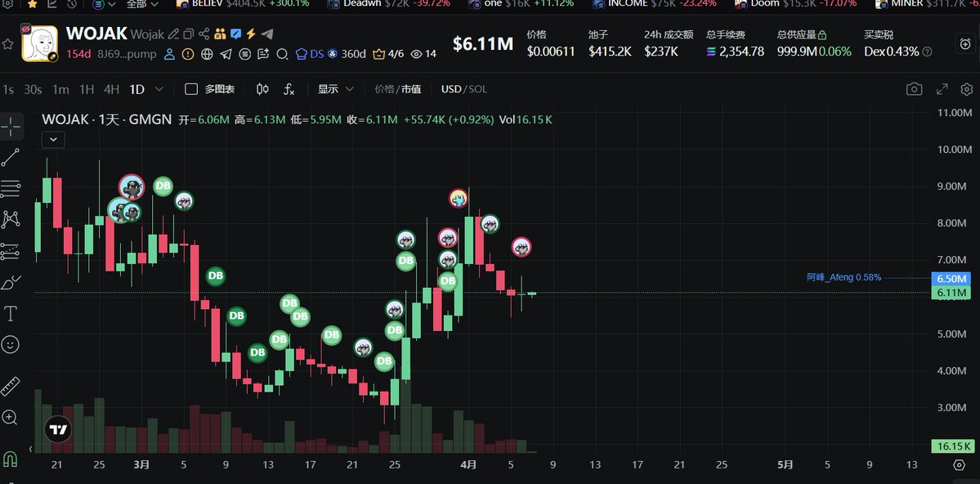Switch chart value to 市值
The height and width of the screenshot is (484, 980).
[410, 89]
